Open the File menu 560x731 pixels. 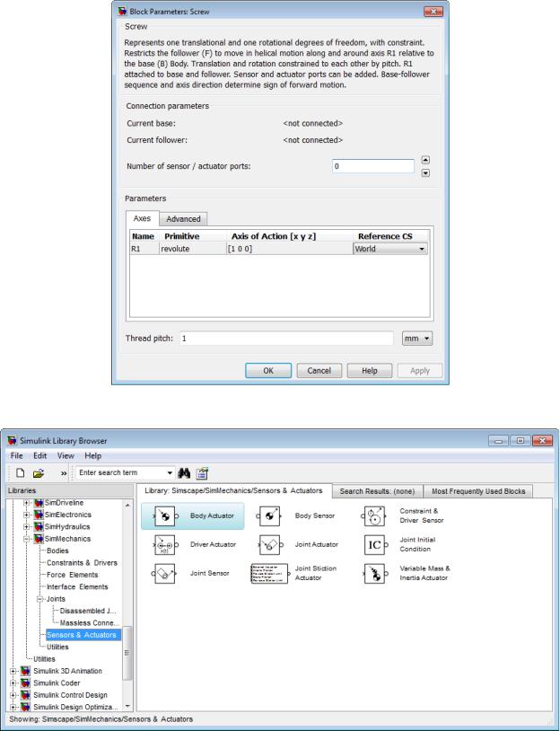[x=16, y=456]
